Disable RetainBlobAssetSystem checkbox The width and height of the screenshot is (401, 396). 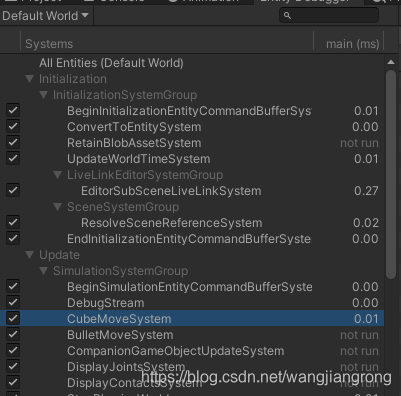coord(13,143)
